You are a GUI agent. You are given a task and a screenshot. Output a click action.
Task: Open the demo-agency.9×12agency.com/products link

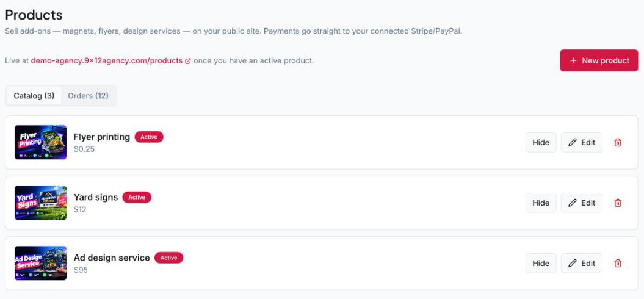(106, 61)
